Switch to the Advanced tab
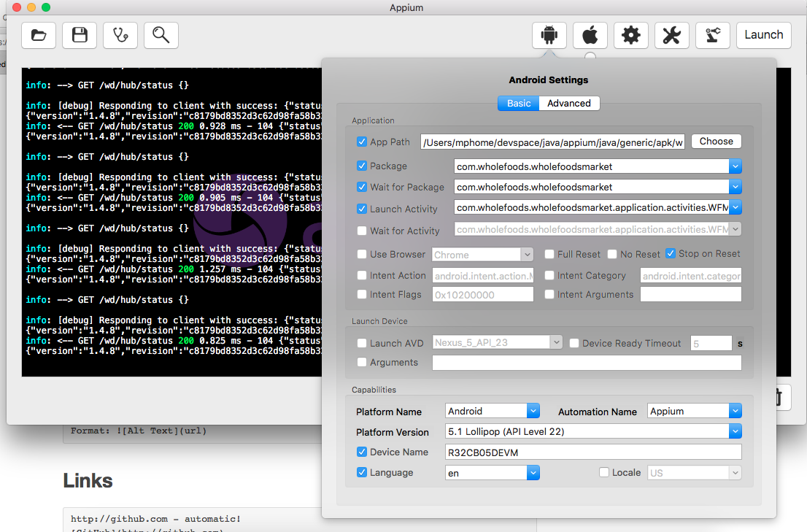The image size is (807, 532). 568,104
